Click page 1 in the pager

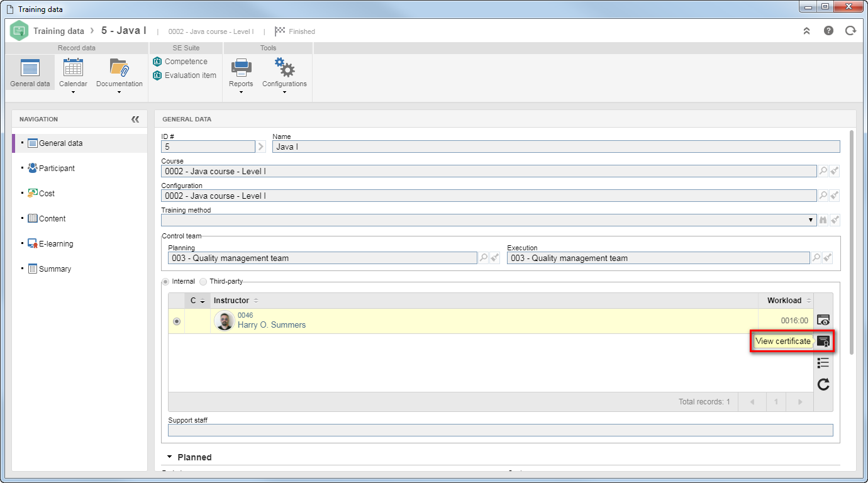click(776, 402)
